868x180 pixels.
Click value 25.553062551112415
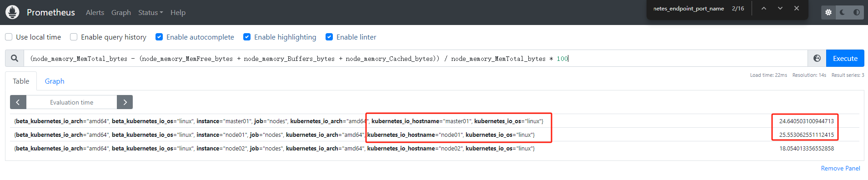click(x=807, y=135)
